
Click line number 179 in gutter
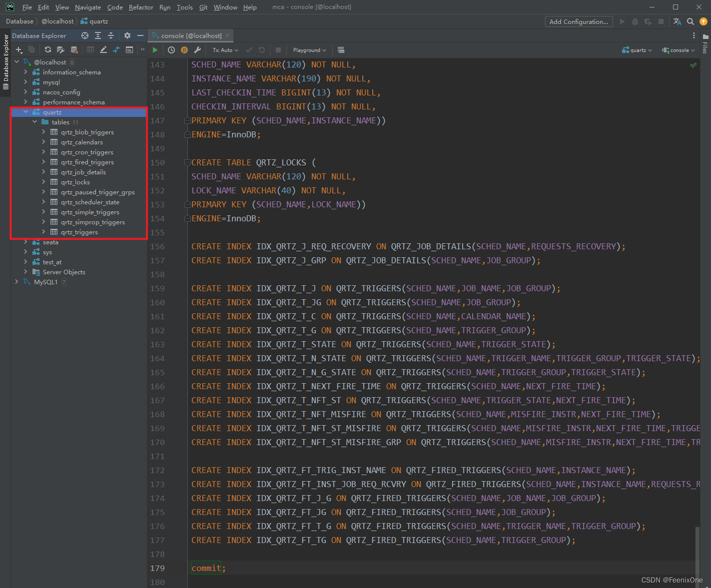point(157,568)
